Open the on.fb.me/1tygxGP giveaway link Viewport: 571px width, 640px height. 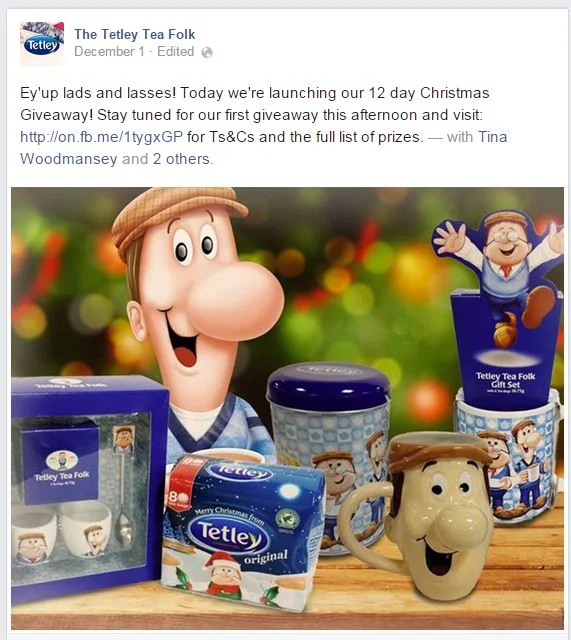(x=101, y=137)
